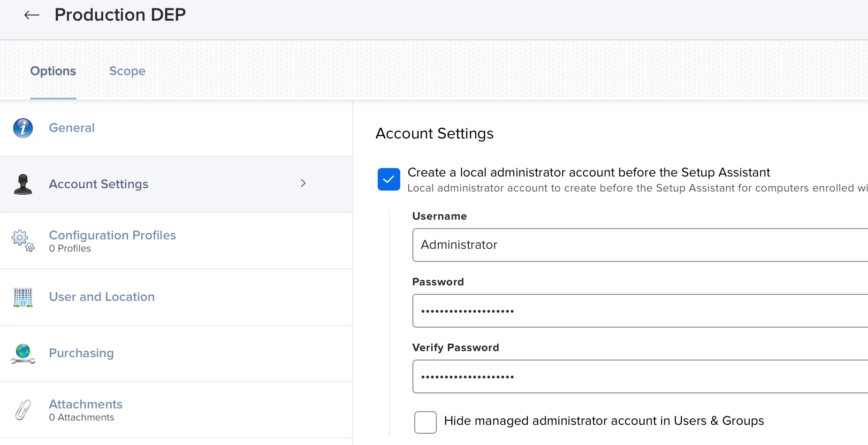Viewport: 868px width, 445px height.
Task: Click the back arrow icon
Action: (x=31, y=15)
